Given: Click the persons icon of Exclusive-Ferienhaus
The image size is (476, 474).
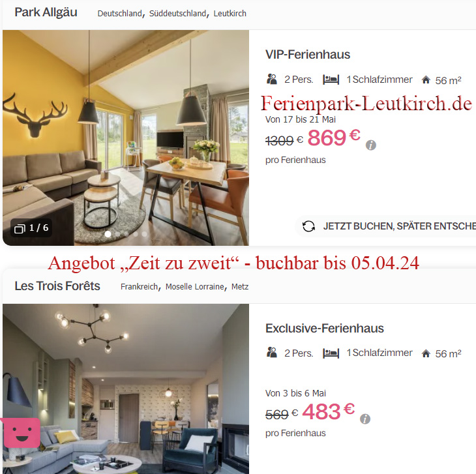Looking at the screenshot, I should coord(272,353).
